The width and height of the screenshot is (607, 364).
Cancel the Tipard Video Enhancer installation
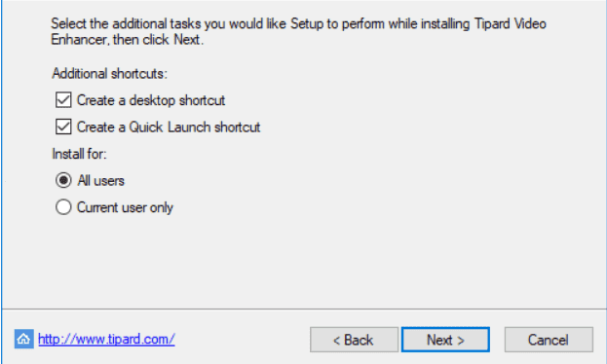pos(549,340)
